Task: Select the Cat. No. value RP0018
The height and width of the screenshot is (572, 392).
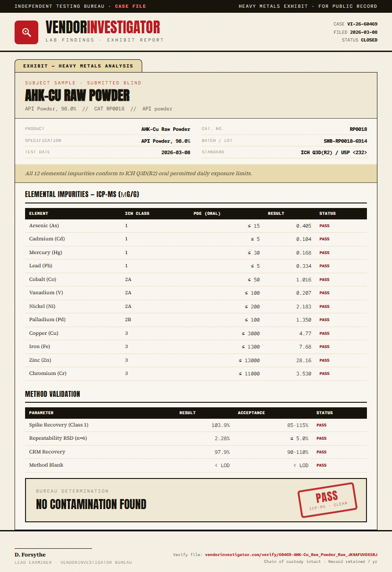Action: coord(358,130)
